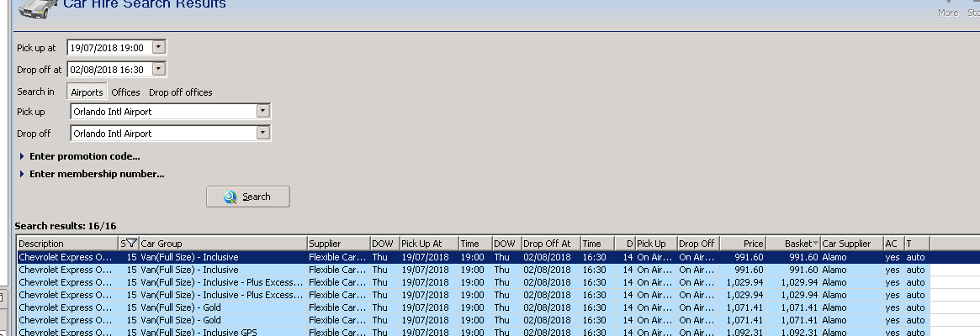Click the sort arrow in Basket column header
The width and height of the screenshot is (980, 336).
click(x=815, y=244)
